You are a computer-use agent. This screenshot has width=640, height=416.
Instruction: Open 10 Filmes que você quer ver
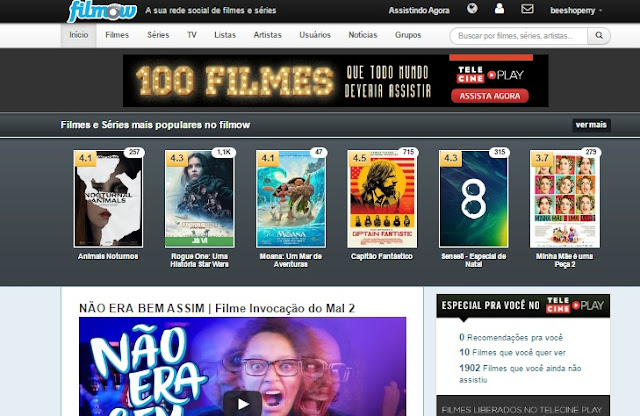[x=512, y=352]
